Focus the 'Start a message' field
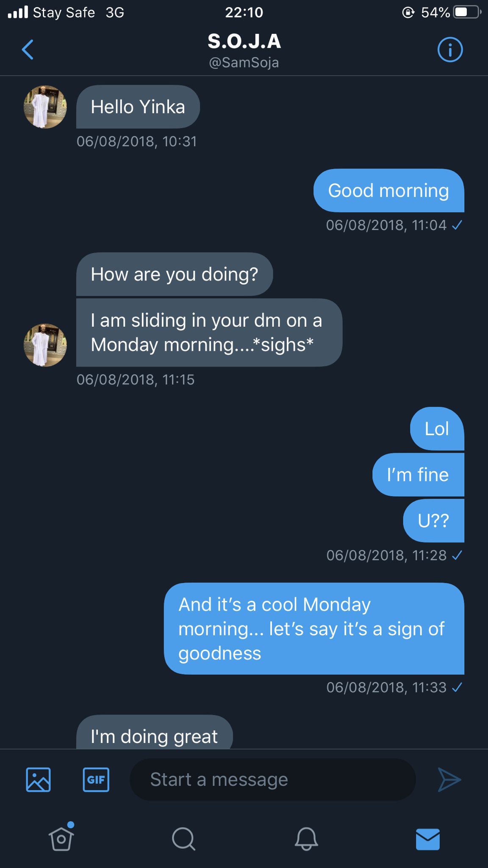488x868 pixels. click(272, 779)
